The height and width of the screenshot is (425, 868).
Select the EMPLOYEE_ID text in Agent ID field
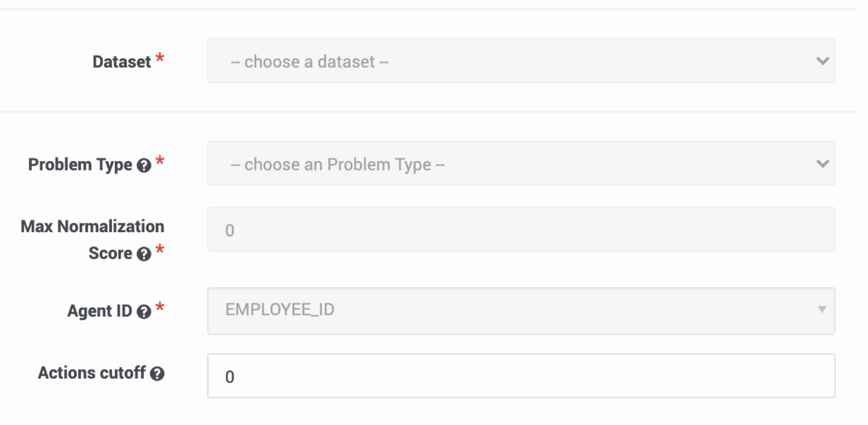tap(280, 310)
